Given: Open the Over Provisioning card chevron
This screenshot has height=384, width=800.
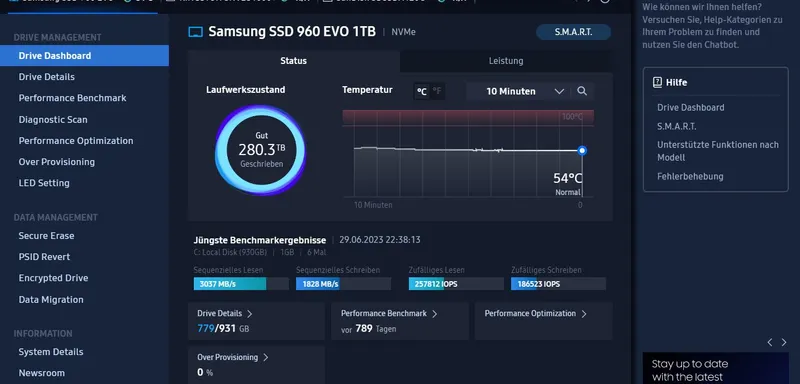Looking at the screenshot, I should [265, 357].
